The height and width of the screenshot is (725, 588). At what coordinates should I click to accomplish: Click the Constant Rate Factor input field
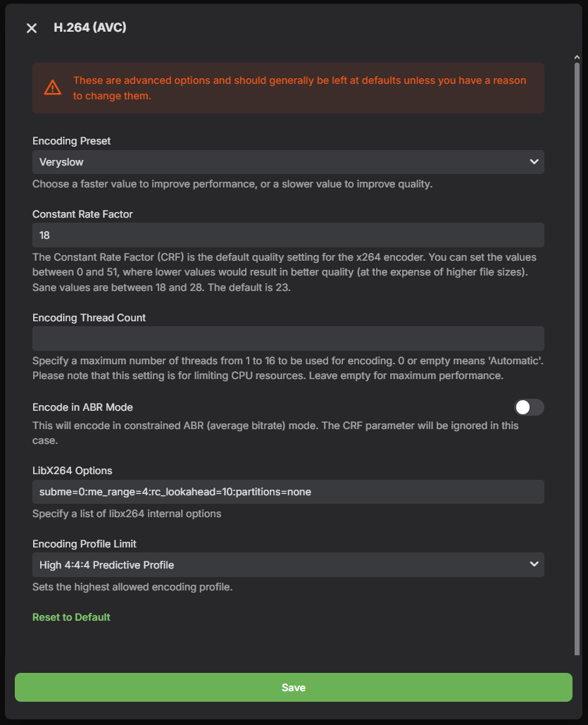pyautogui.click(x=288, y=235)
